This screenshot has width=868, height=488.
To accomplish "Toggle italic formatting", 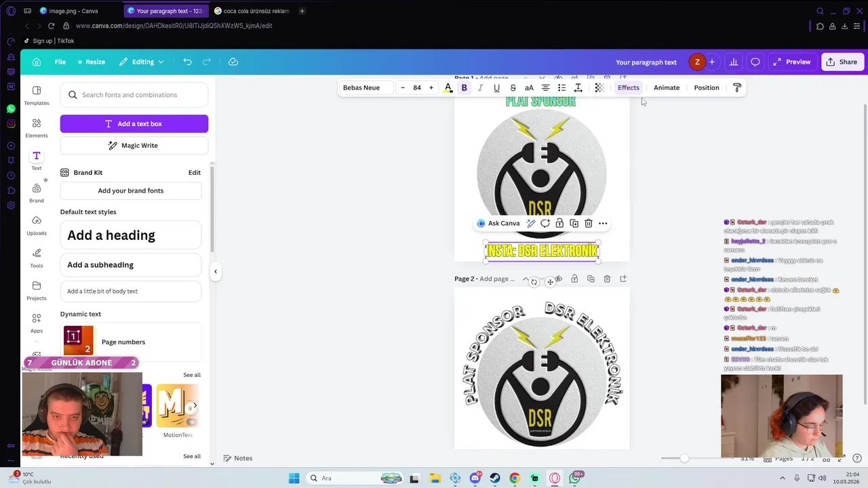I will click(481, 87).
